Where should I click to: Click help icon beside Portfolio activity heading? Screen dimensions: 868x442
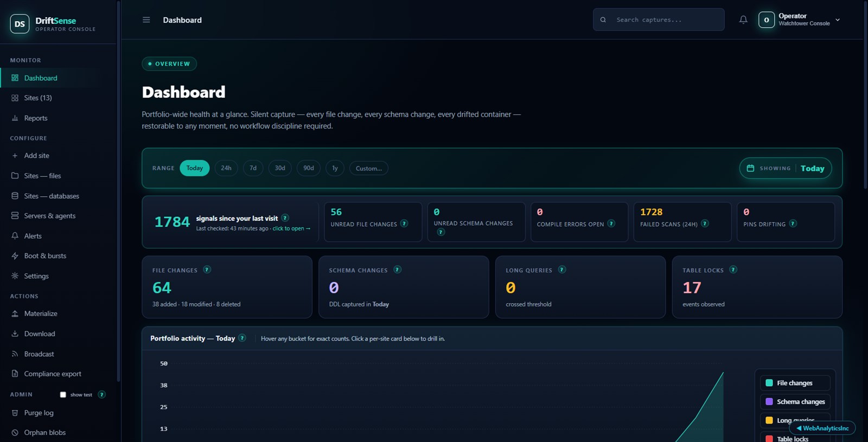(242, 338)
